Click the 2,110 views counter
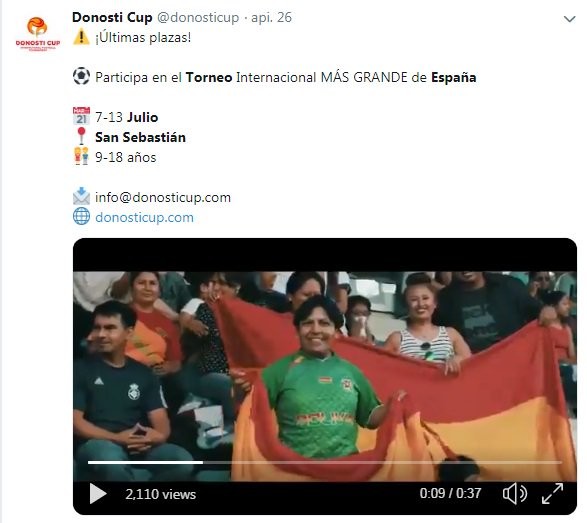This screenshot has height=523, width=587. pyautogui.click(x=161, y=494)
